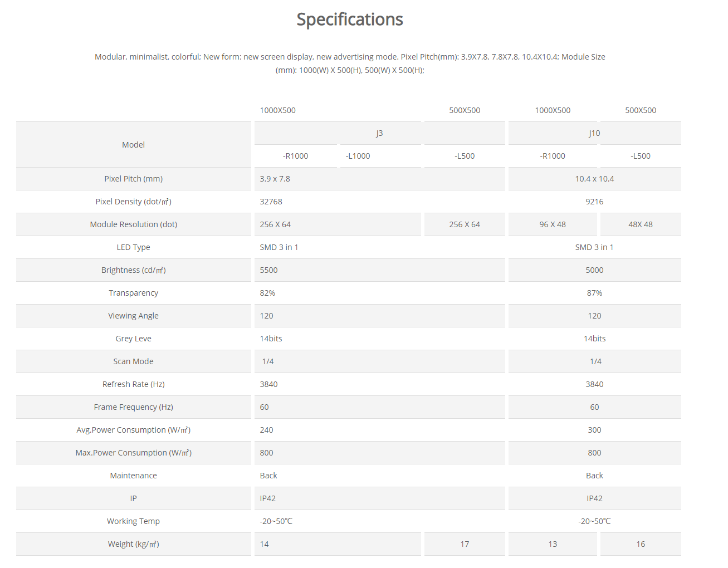Image resolution: width=728 pixels, height=568 pixels.
Task: Click the Pixel Pitch (mm) row label
Action: pyautogui.click(x=134, y=179)
